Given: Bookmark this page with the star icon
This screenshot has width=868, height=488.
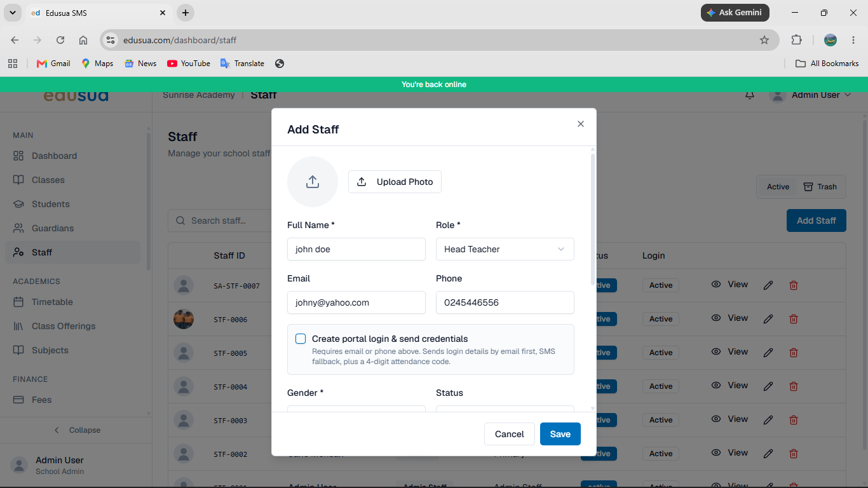Looking at the screenshot, I should point(764,40).
